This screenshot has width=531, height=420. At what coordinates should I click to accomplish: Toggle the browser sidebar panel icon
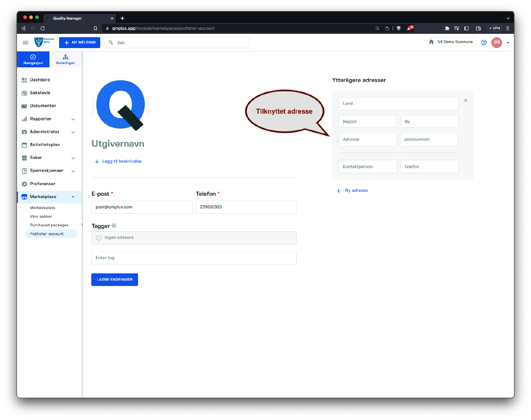466,28
